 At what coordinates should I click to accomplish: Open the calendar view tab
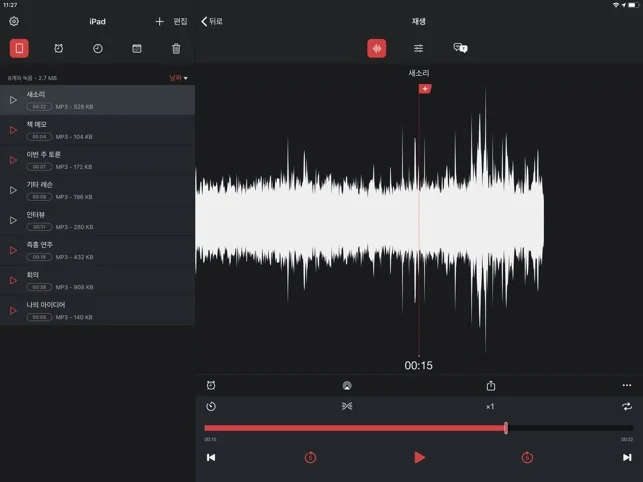137,48
